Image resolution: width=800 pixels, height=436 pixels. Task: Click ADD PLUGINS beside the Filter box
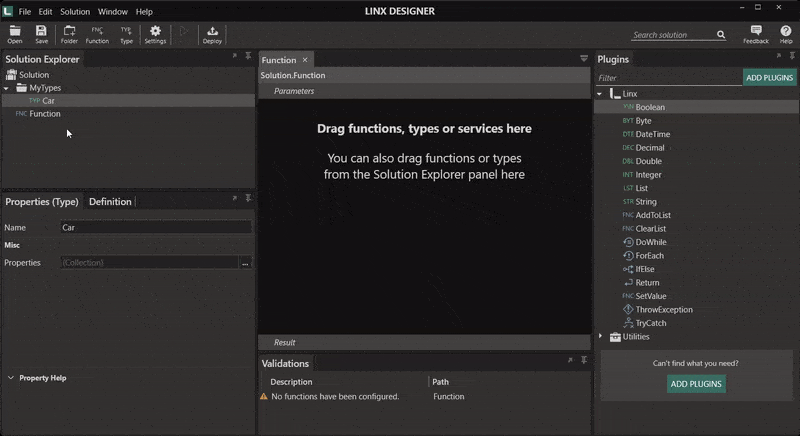click(769, 78)
